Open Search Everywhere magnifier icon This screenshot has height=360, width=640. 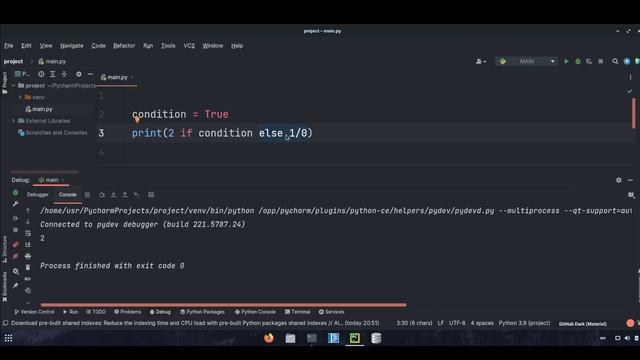click(615, 61)
